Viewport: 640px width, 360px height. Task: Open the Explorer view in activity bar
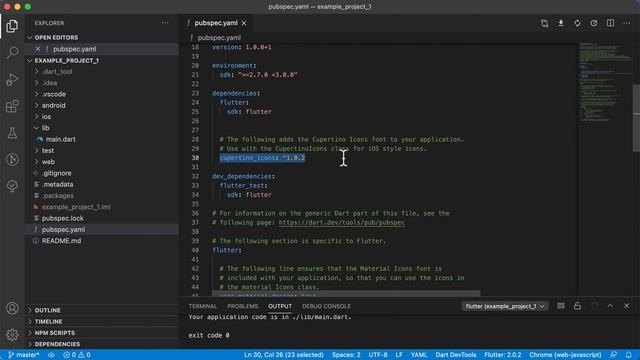12,26
